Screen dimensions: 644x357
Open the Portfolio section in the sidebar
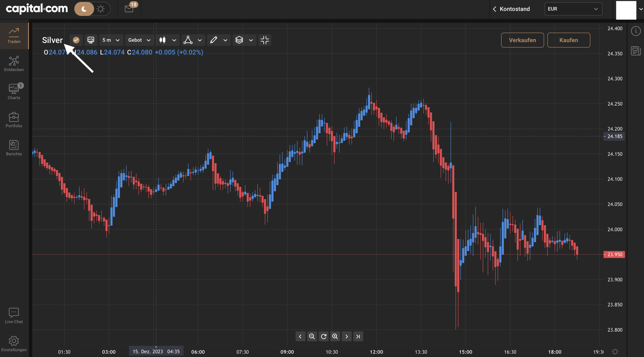pos(14,120)
